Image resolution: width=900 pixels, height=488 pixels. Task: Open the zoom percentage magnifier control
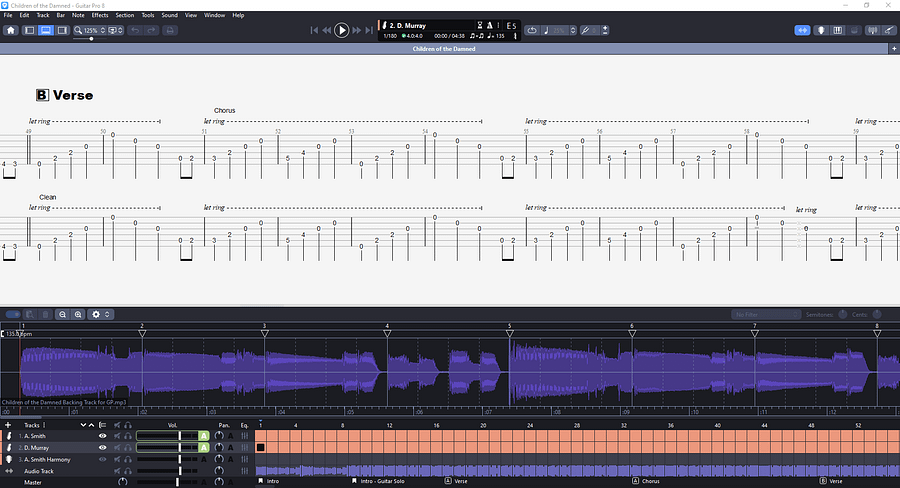pyautogui.click(x=78, y=30)
